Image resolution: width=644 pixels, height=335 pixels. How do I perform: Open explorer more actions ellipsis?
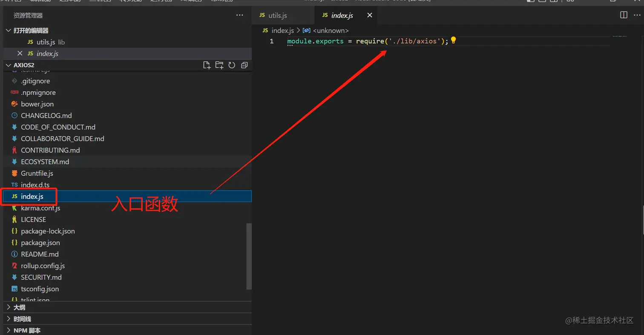point(240,15)
